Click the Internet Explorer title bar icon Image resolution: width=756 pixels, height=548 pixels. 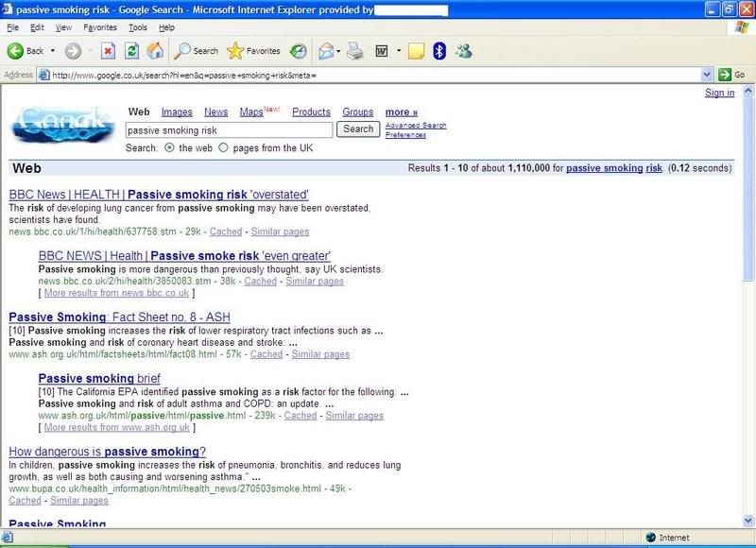(x=8, y=9)
